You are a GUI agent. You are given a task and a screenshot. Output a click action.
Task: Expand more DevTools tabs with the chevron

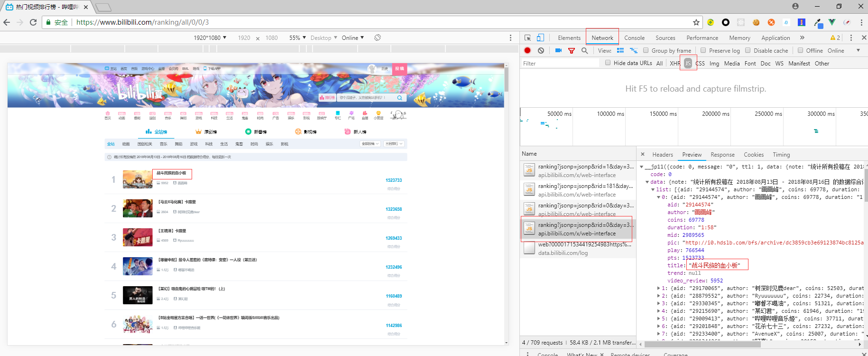[x=802, y=37]
